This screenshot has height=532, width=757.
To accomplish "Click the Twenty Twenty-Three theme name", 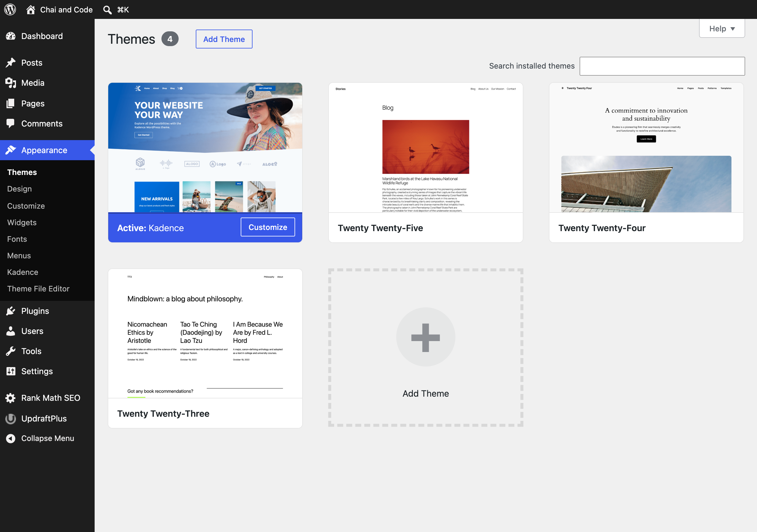I will [163, 413].
